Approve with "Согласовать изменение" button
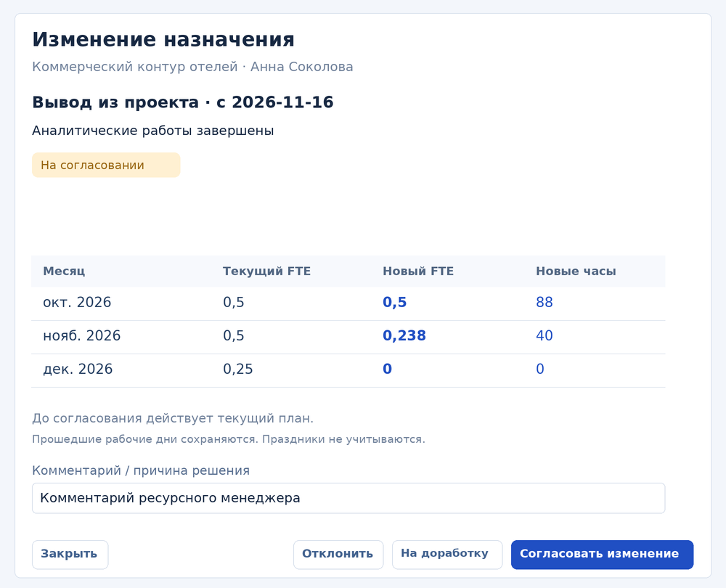Screen dimensions: 726x588 point(602,554)
